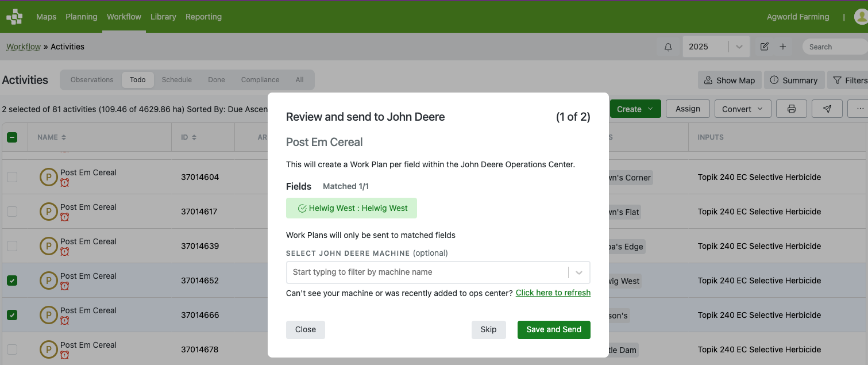Viewport: 868px width, 365px height.
Task: Click the P icon for activity 37014639
Action: tap(48, 246)
